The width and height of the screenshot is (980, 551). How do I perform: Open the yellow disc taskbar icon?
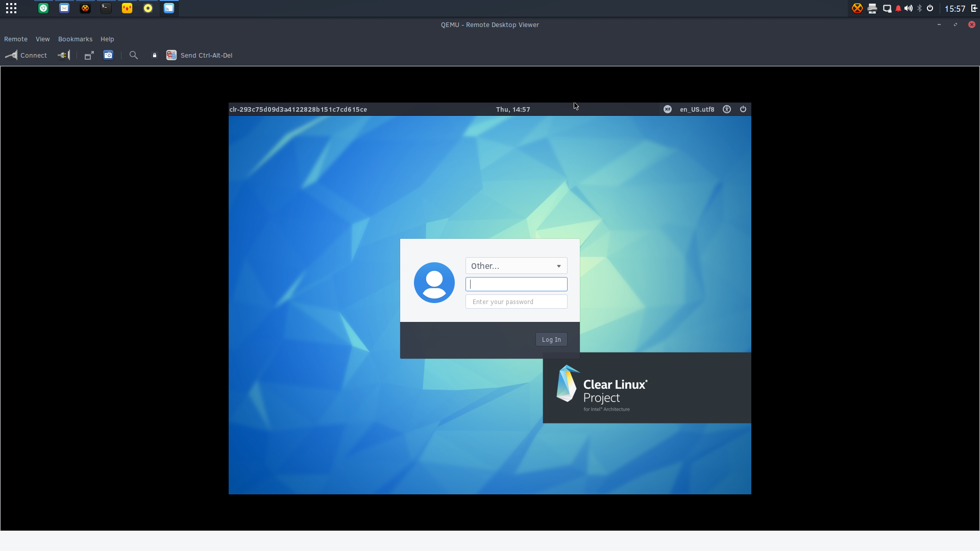tap(148, 8)
